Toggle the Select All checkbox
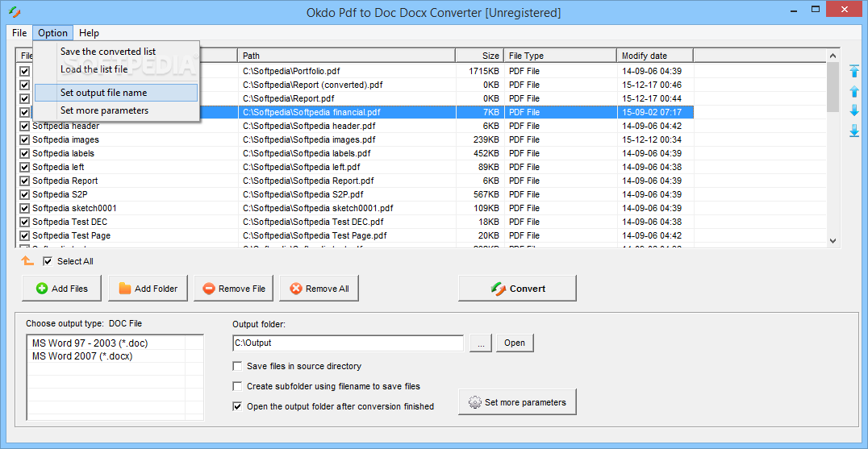This screenshot has width=868, height=449. (48, 261)
